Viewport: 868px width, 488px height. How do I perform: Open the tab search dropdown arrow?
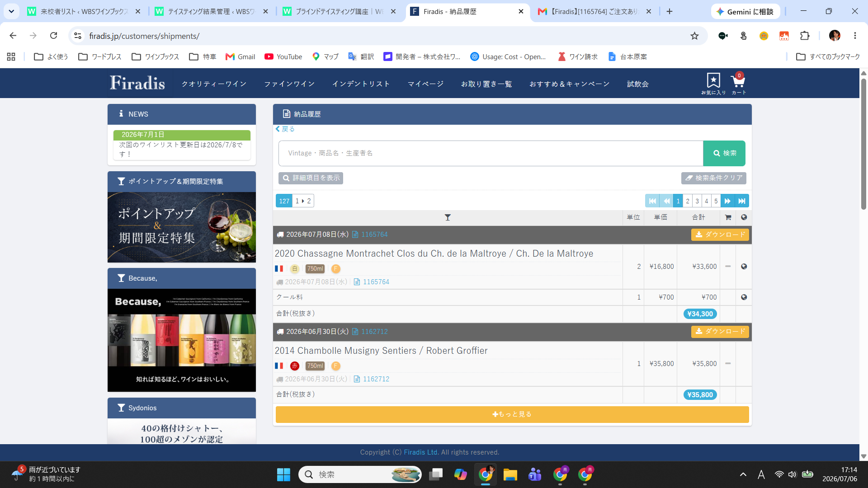tap(11, 11)
